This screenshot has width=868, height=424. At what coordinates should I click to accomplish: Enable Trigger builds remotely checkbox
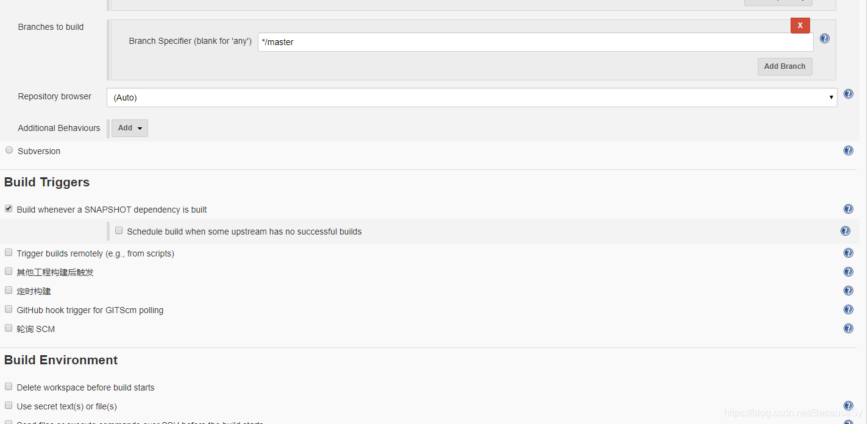(x=9, y=252)
